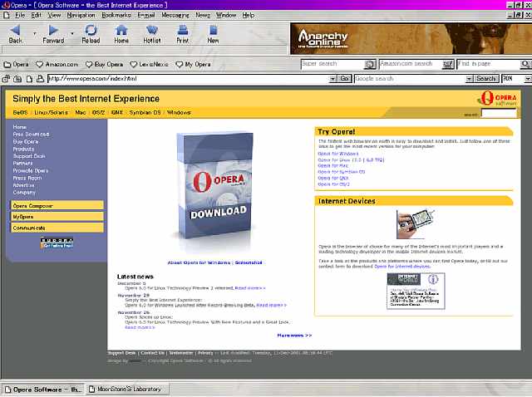The image size is (532, 397).
Task: Open the Window menu
Action: pos(226,15)
